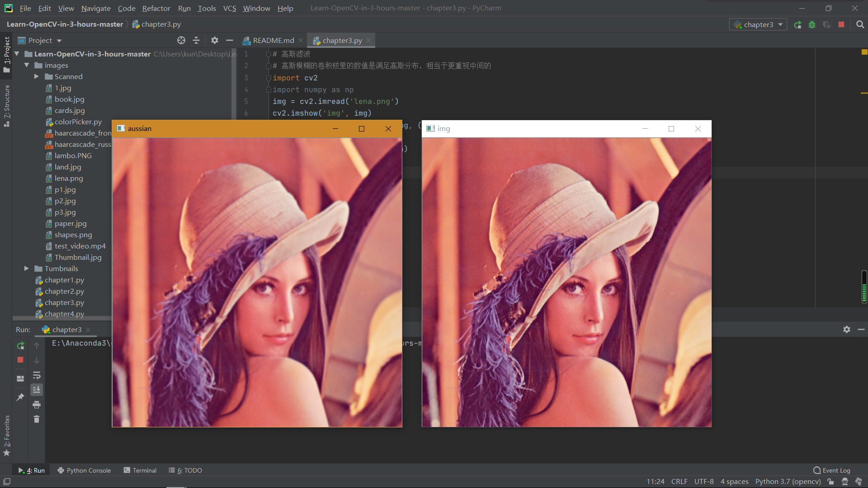The width and height of the screenshot is (868, 488).
Task: Stop the process from Run panel
Action: tap(20, 360)
